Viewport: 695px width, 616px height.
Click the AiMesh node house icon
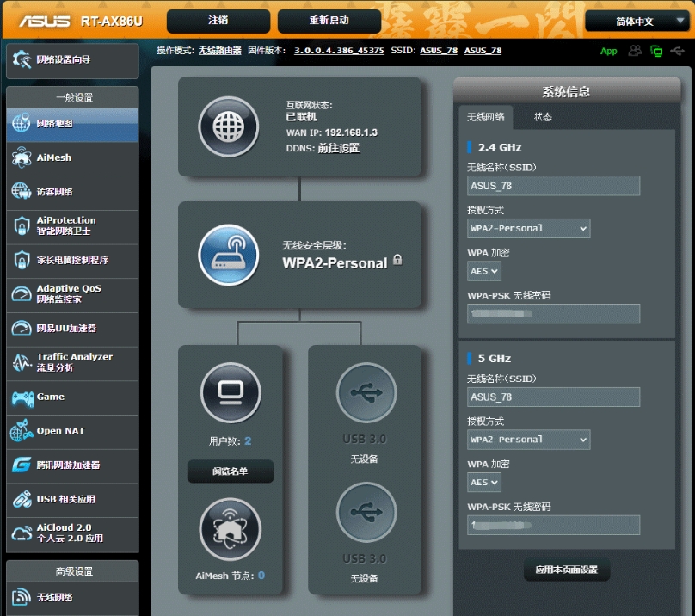230,529
